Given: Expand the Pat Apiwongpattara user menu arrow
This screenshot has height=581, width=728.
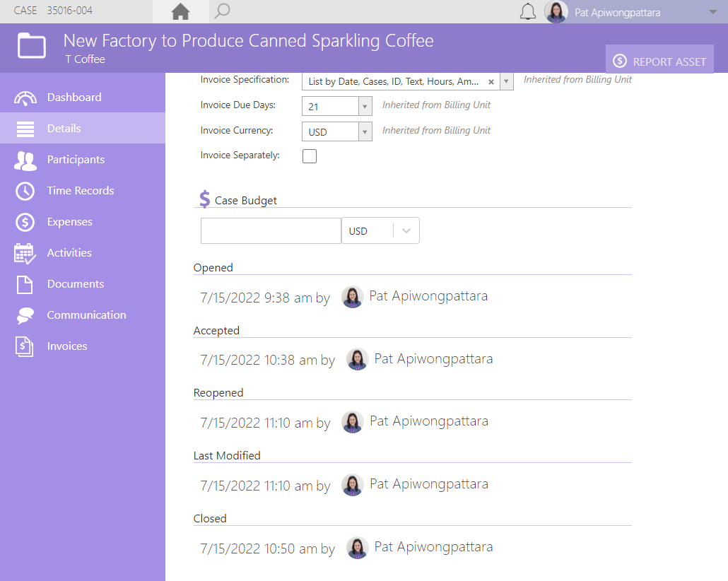Looking at the screenshot, I should (x=713, y=12).
